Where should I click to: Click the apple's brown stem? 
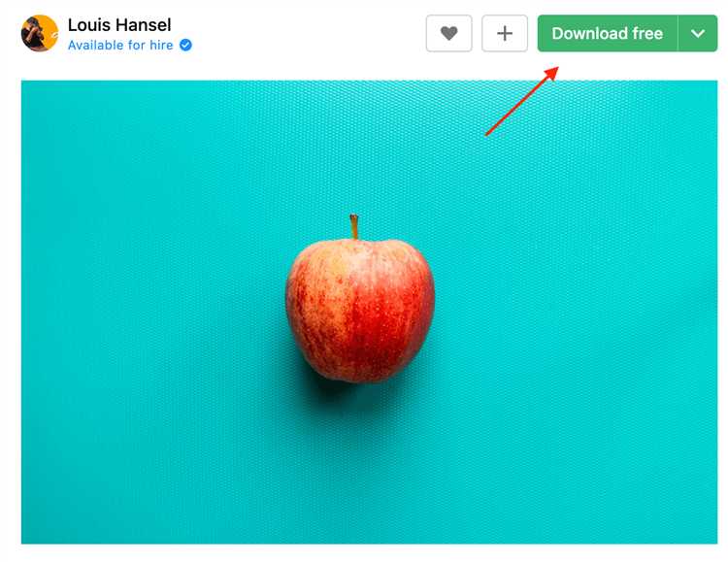pos(354,227)
